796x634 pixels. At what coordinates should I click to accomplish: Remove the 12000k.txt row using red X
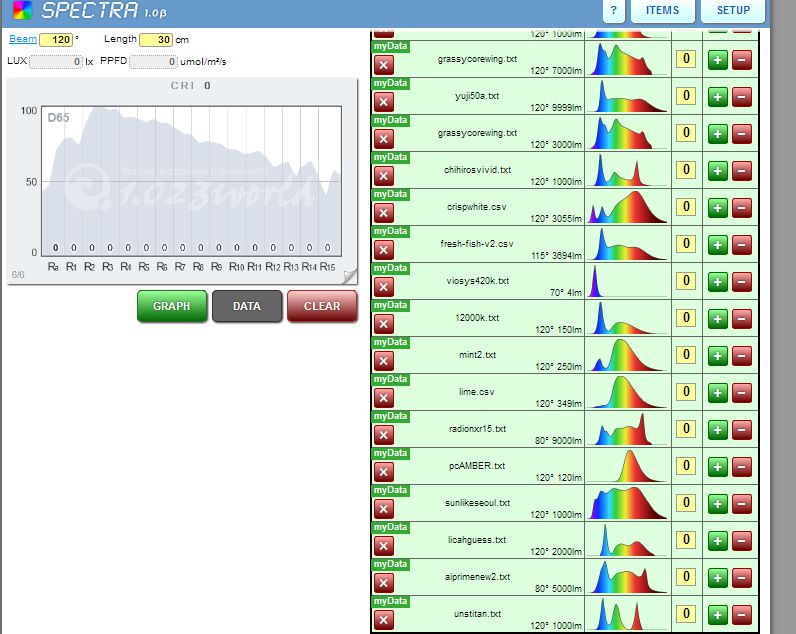[x=383, y=324]
